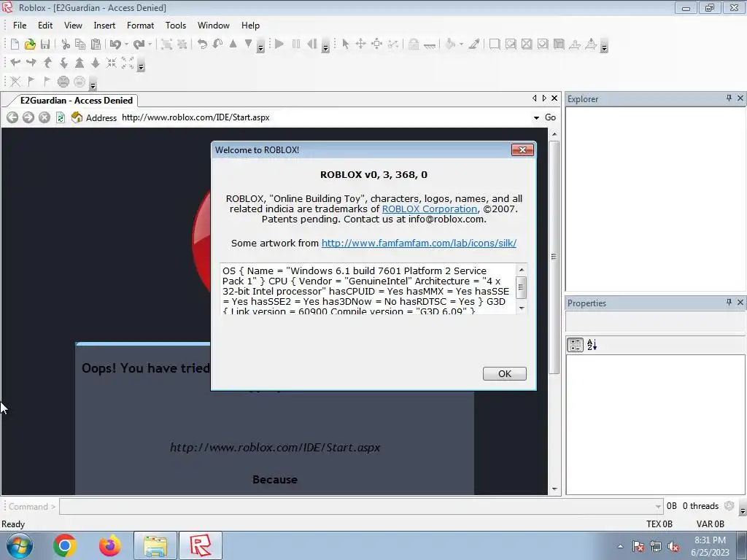Close the Welcome to ROBLOX dialog
This screenshot has height=560, width=747.
522,150
